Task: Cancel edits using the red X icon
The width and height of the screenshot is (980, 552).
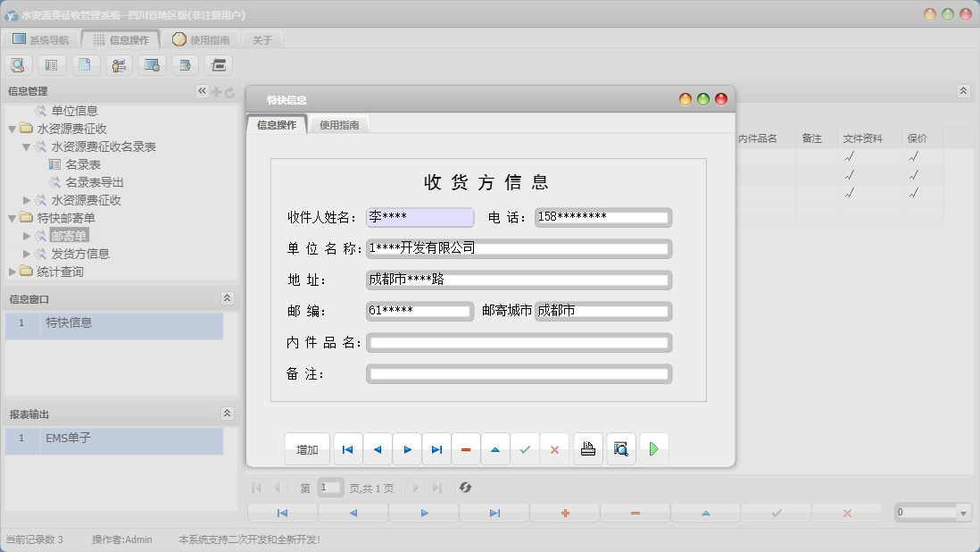Action: (554, 449)
